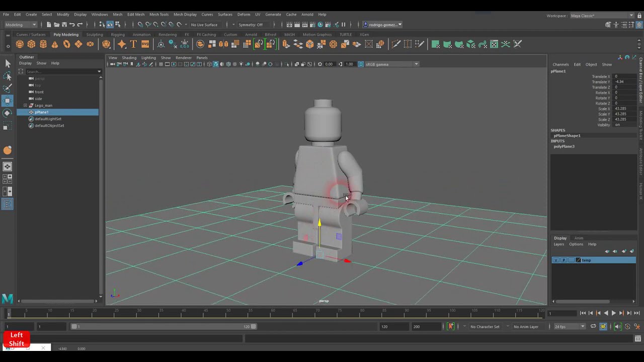Viewport: 644px width, 362px height.
Task: Open the 24 fps frame rate dropdown
Action: (570, 327)
